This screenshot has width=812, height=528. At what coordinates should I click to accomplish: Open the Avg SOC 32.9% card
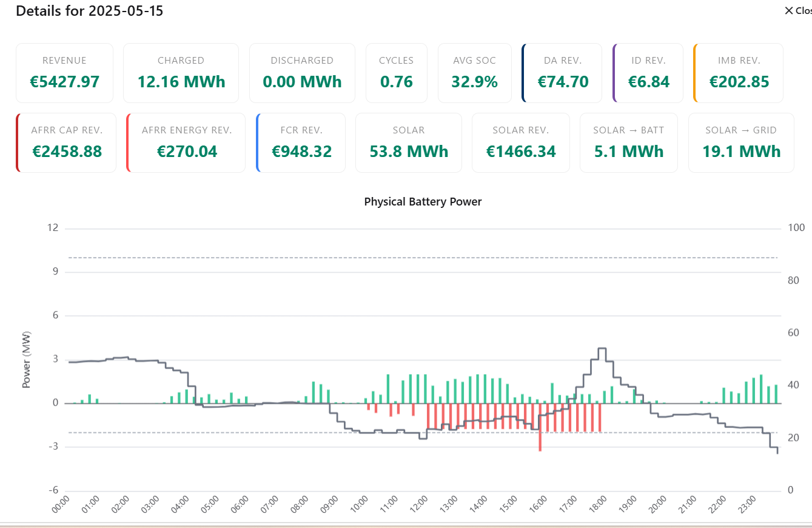point(474,73)
